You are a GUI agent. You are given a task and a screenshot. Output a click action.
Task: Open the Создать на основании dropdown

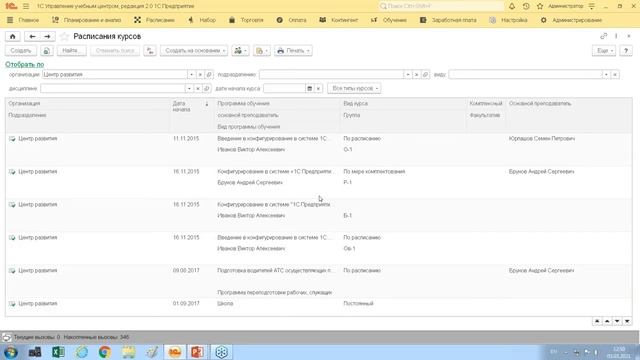(194, 51)
